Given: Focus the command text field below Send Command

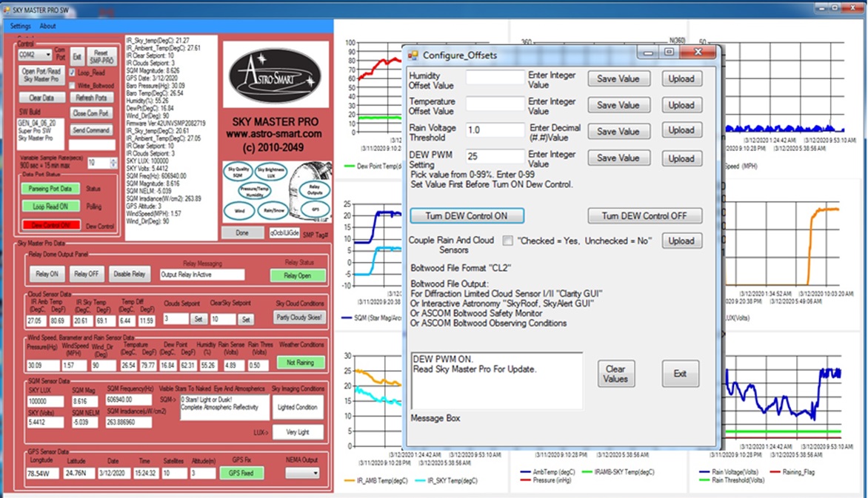Looking at the screenshot, I should click(92, 145).
